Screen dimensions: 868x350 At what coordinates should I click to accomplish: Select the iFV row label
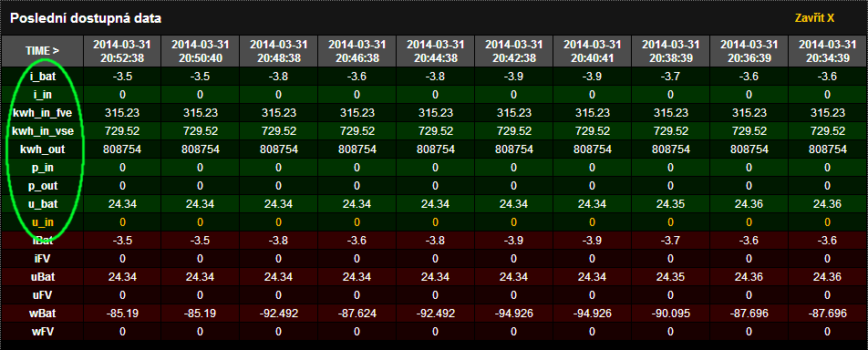click(x=43, y=259)
